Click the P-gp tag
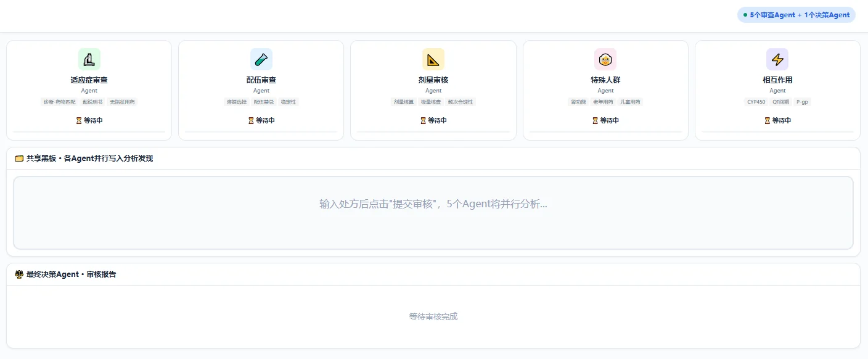This screenshot has width=868, height=359. [803, 102]
